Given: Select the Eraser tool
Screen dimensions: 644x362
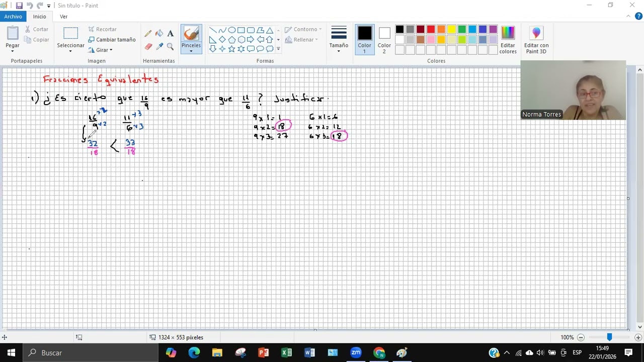Looking at the screenshot, I should [x=148, y=46].
